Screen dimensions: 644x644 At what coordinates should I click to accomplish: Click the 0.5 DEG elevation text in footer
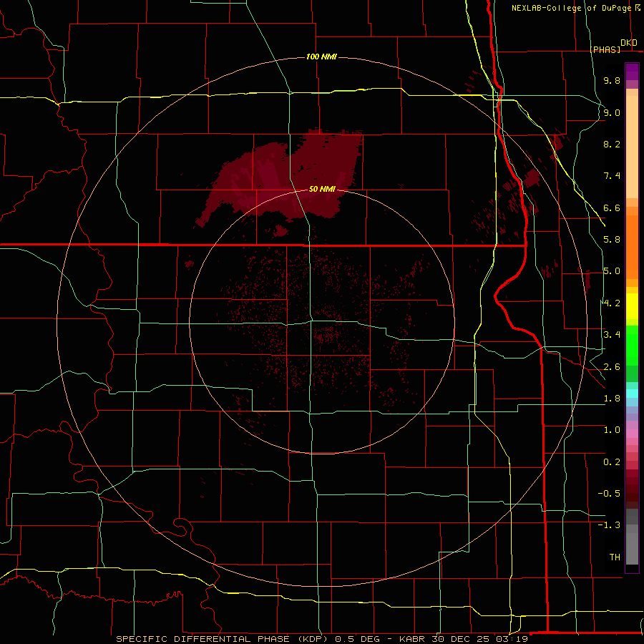click(357, 639)
